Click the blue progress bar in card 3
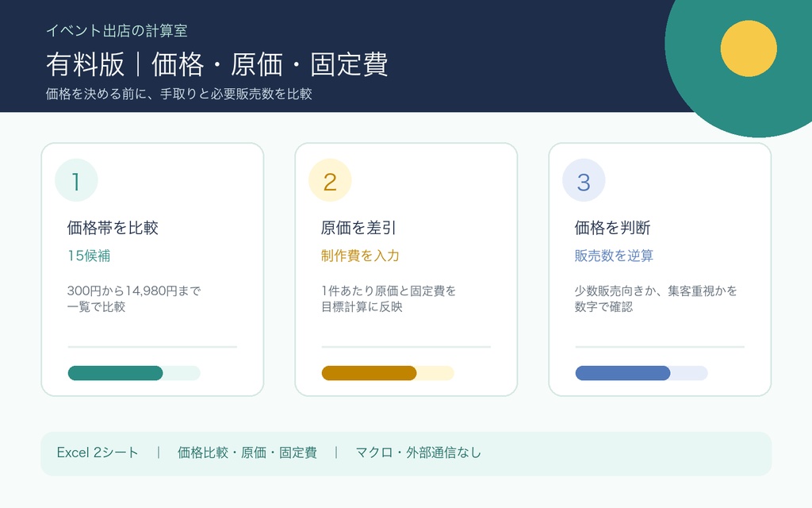 click(x=641, y=373)
